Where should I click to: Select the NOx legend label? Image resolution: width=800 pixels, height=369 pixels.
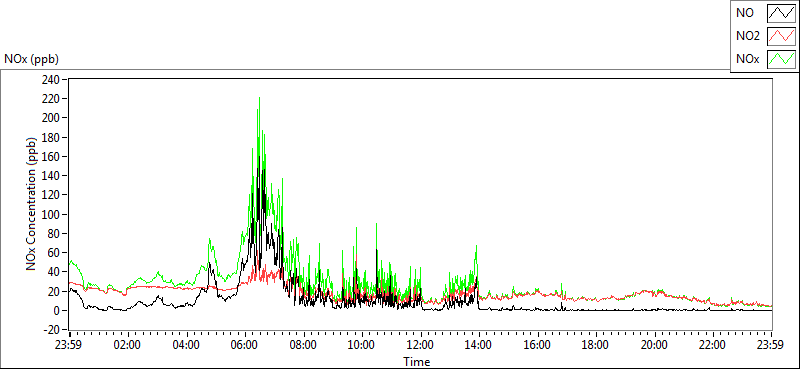[x=748, y=60]
